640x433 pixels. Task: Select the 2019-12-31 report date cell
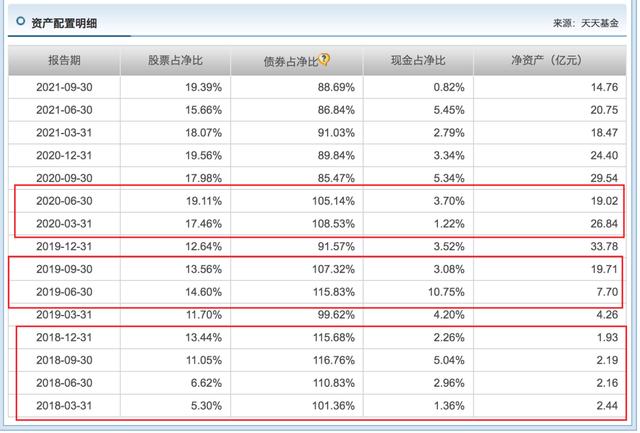pyautogui.click(x=64, y=246)
